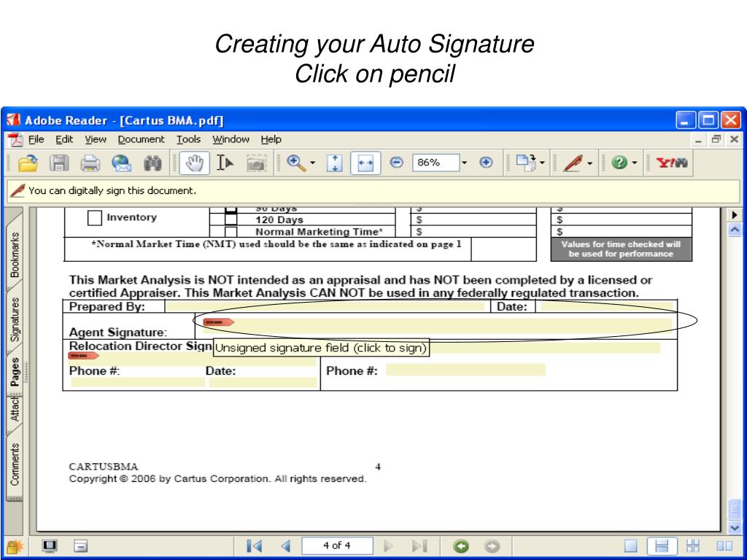Viewport: 747px width, 560px height.
Task: Go back to previous view (green arrow)
Action: 461,546
